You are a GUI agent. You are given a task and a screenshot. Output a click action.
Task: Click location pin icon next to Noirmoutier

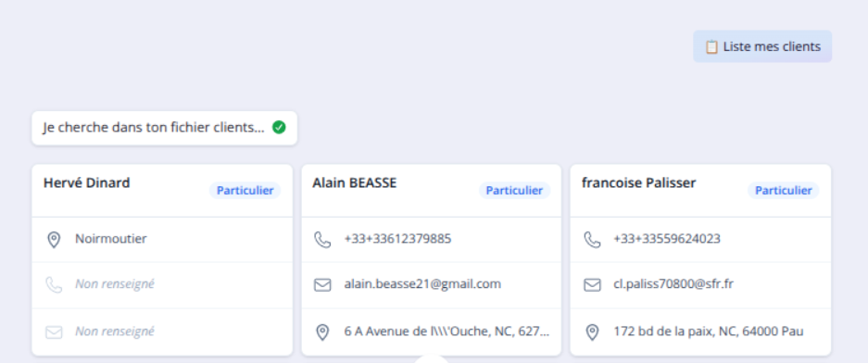54,240
